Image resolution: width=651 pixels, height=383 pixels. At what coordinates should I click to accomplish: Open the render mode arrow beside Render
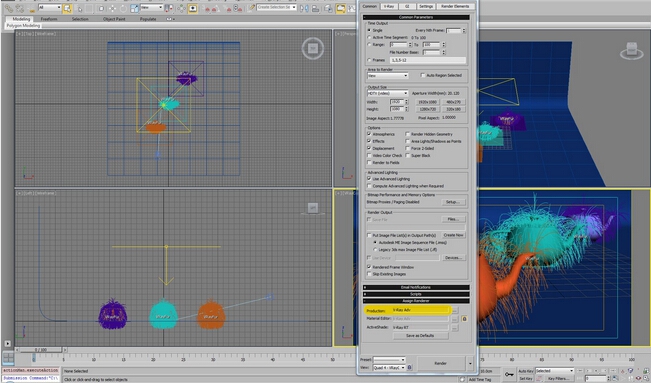[x=470, y=363]
